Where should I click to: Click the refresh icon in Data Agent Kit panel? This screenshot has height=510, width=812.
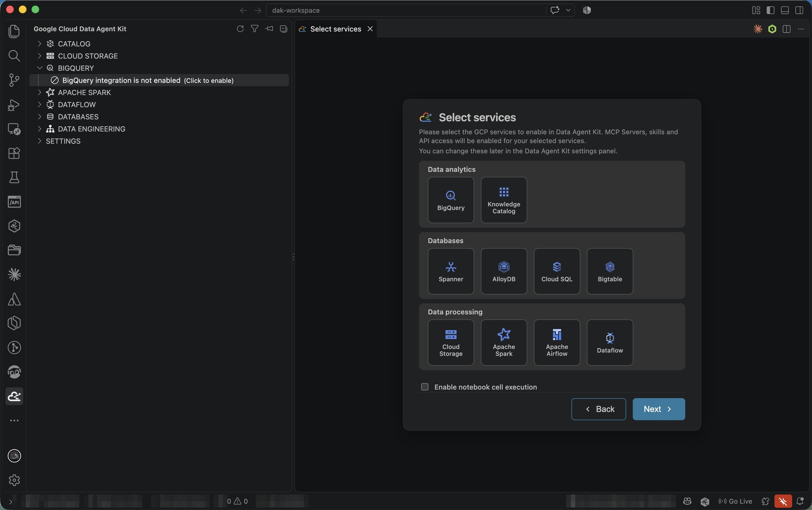[240, 29]
